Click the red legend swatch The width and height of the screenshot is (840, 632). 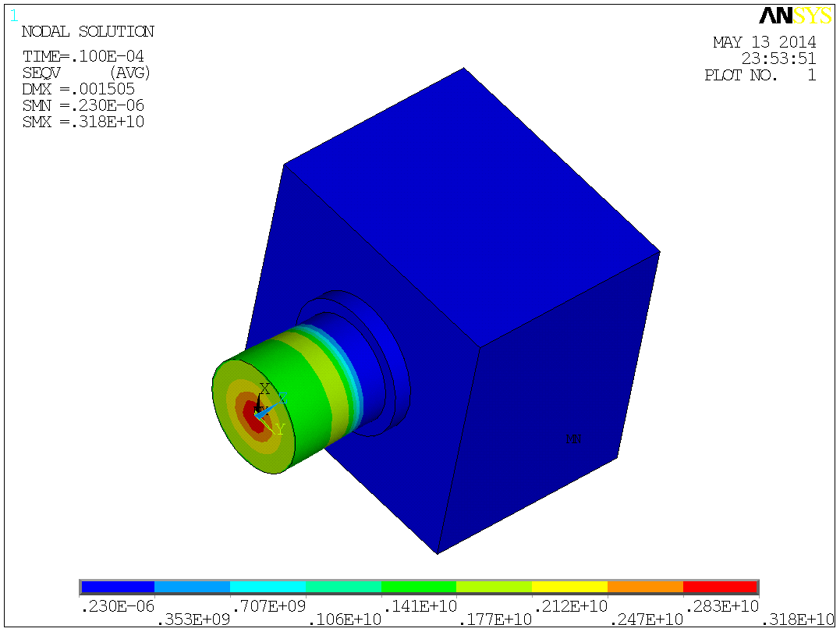coord(720,587)
